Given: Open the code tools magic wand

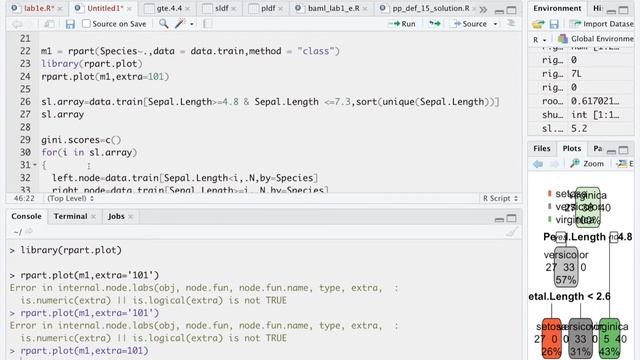Looking at the screenshot, I should pos(180,24).
